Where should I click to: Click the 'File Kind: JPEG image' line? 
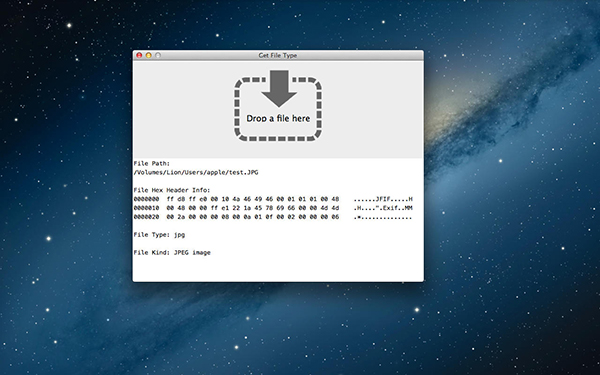pyautogui.click(x=172, y=253)
